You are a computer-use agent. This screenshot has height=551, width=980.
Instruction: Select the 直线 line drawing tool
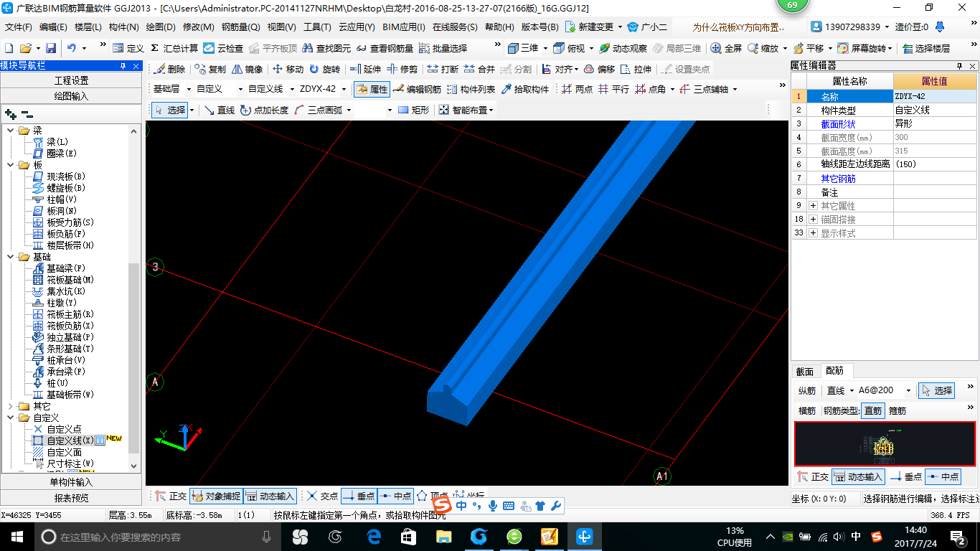(220, 110)
